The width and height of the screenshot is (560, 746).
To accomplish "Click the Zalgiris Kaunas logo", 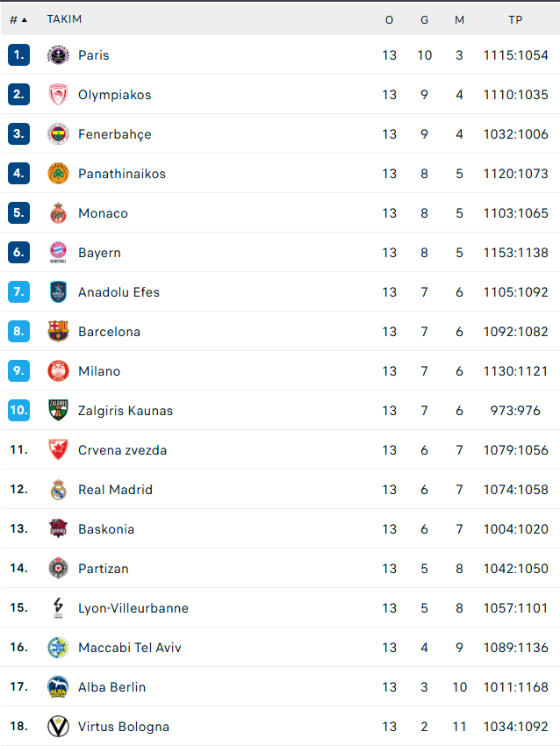I will [x=58, y=411].
